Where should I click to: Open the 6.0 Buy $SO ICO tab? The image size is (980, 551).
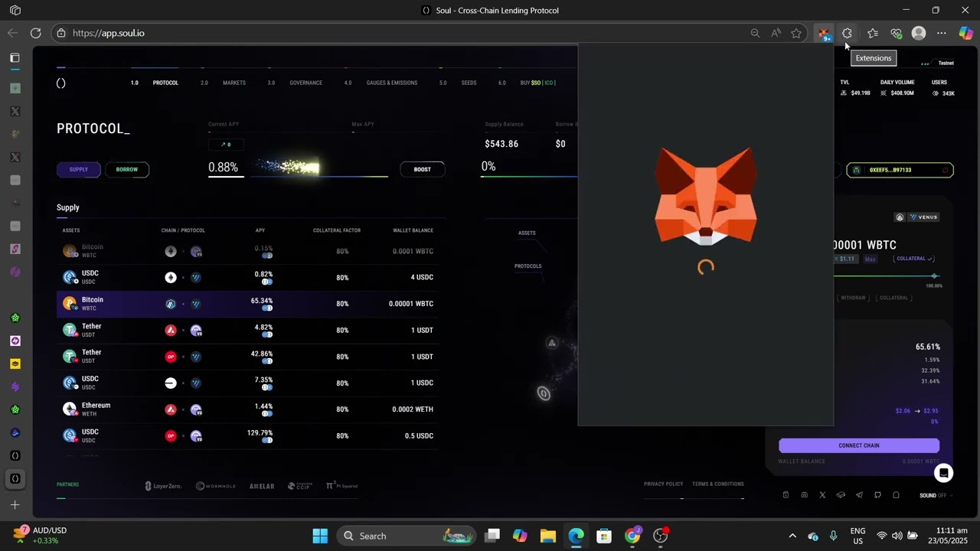[x=527, y=83]
